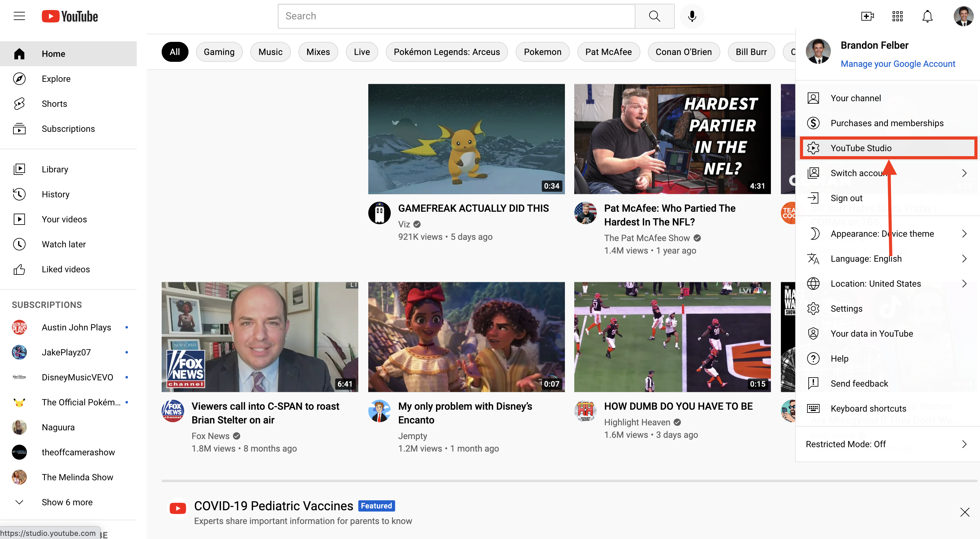This screenshot has height=539, width=980.
Task: Select Pokémon Legends: Arceus chip
Action: [x=447, y=52]
